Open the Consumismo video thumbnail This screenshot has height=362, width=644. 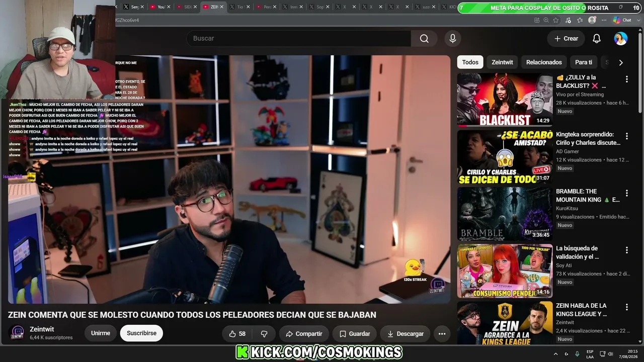505,271
